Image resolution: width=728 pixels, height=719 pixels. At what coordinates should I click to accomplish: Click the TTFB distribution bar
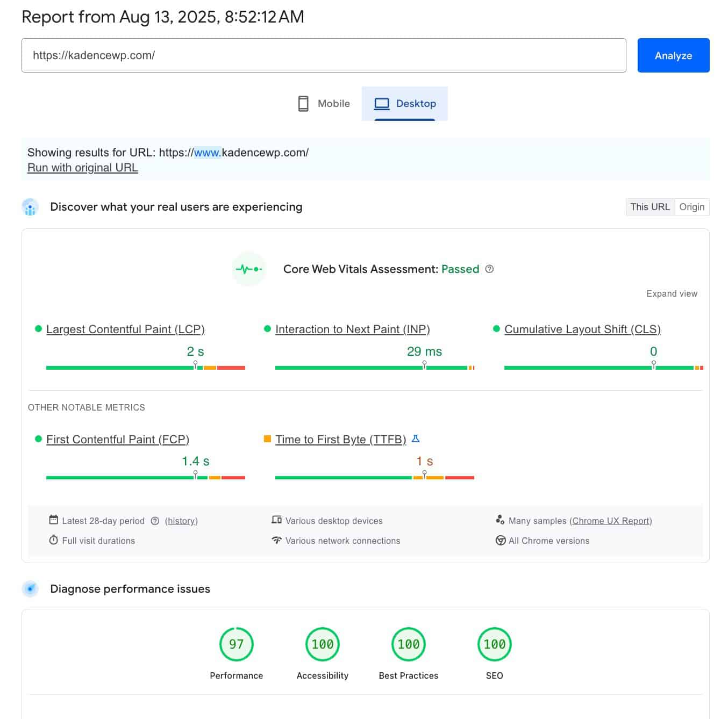375,477
